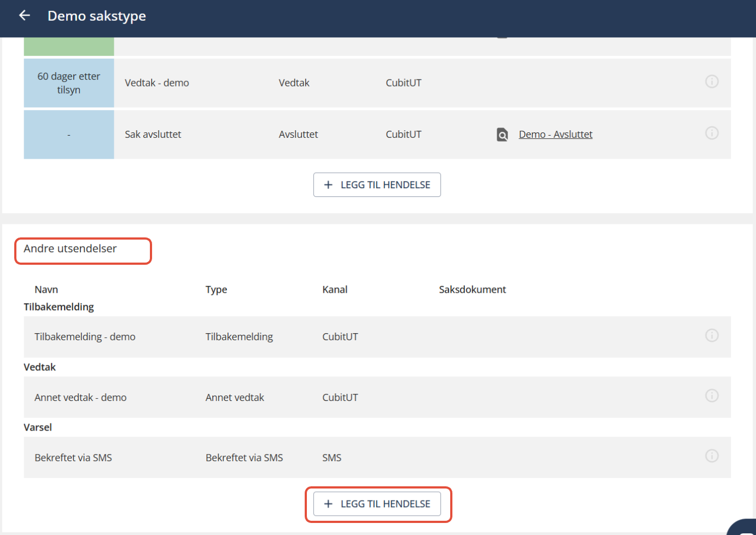Open info icon for Vedtak - demo row
Screen dimensions: 756x535
pos(712,82)
